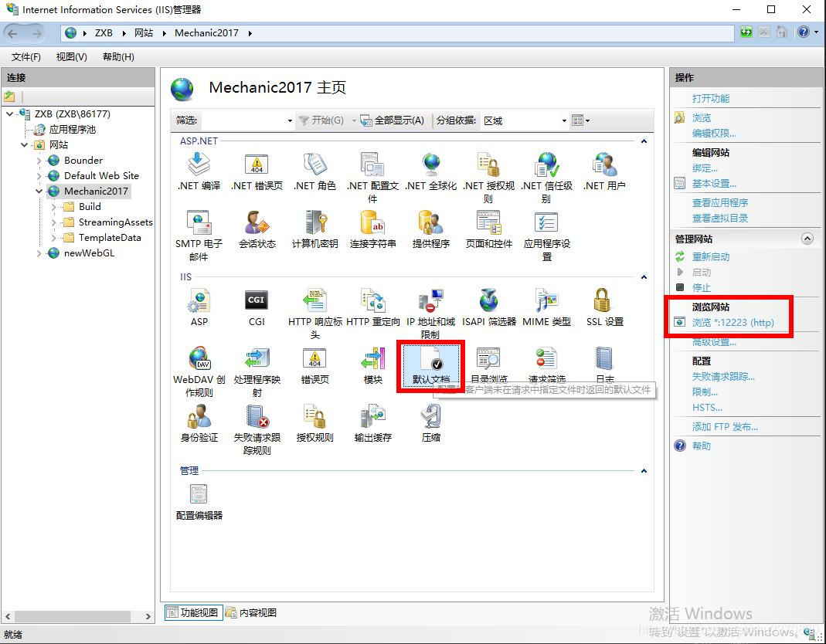Switch to the 功能视图 tab
826x644 pixels.
click(x=193, y=612)
